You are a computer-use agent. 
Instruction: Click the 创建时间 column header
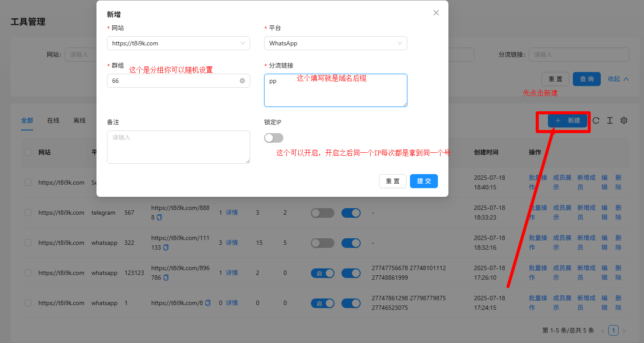pyautogui.click(x=486, y=152)
